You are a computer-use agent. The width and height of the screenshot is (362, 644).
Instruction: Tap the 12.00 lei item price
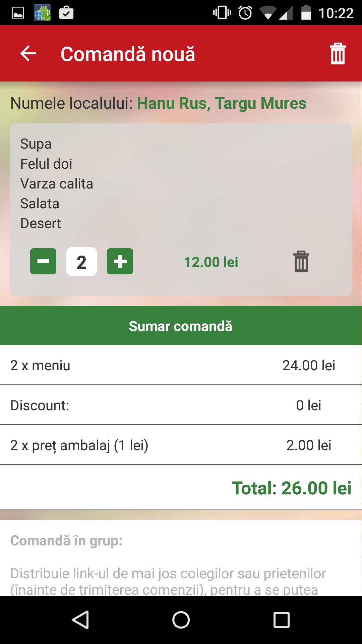click(x=211, y=262)
